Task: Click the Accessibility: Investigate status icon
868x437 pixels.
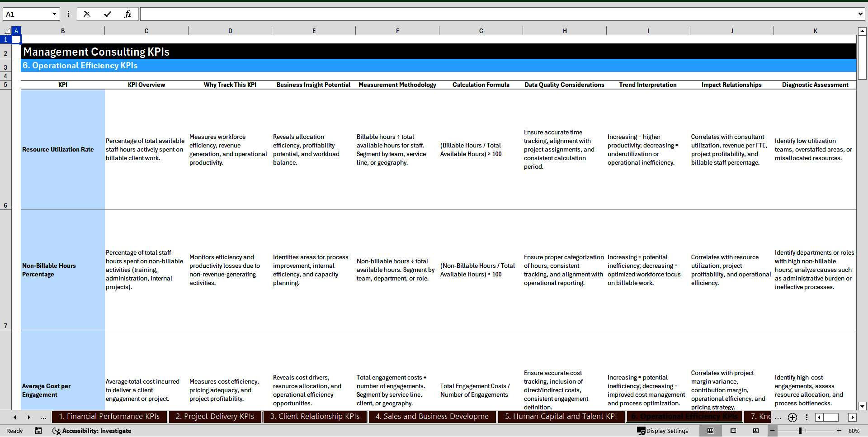Action: point(56,431)
